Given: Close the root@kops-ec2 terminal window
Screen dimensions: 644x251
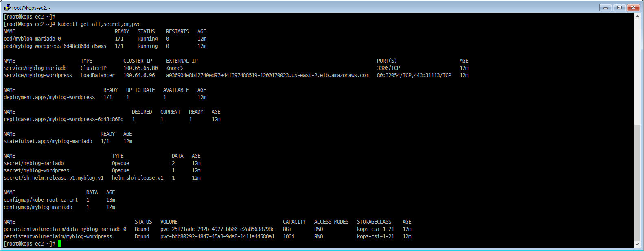Looking at the screenshot, I should (633, 7).
